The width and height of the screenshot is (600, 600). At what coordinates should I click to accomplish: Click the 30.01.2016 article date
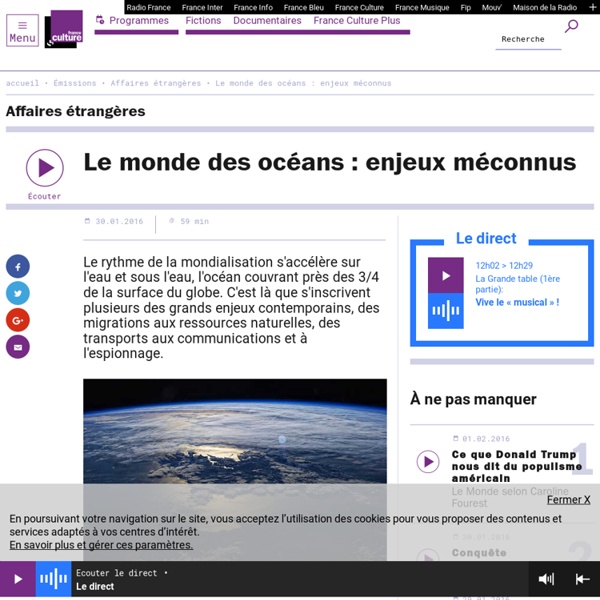pyautogui.click(x=119, y=221)
